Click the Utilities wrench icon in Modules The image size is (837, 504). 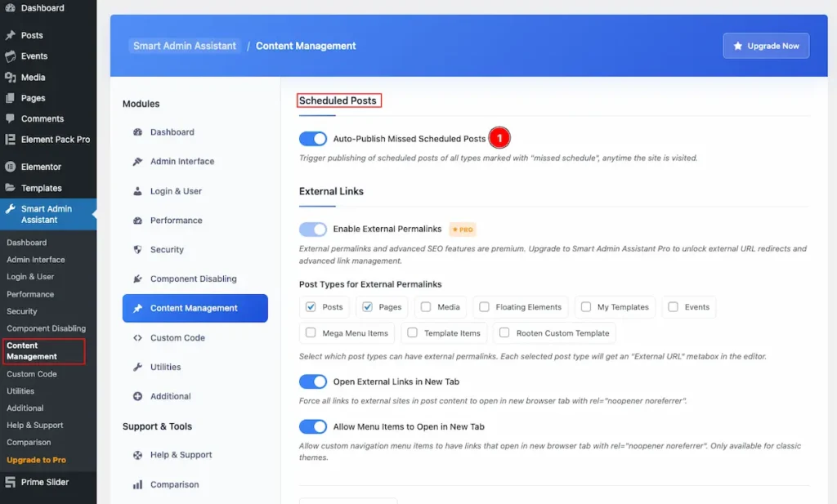(x=137, y=367)
